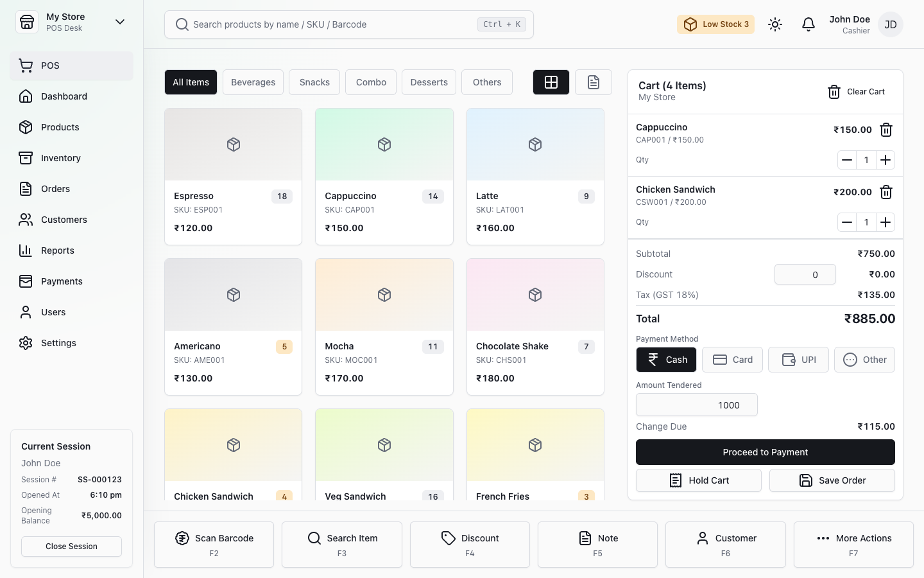Save the order with Save Order
The width and height of the screenshot is (924, 578).
pos(832,480)
